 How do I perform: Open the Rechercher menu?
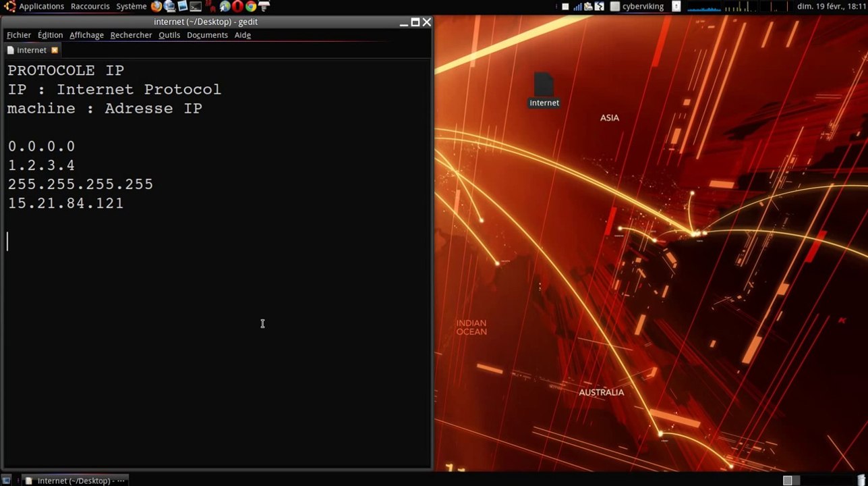coord(131,35)
